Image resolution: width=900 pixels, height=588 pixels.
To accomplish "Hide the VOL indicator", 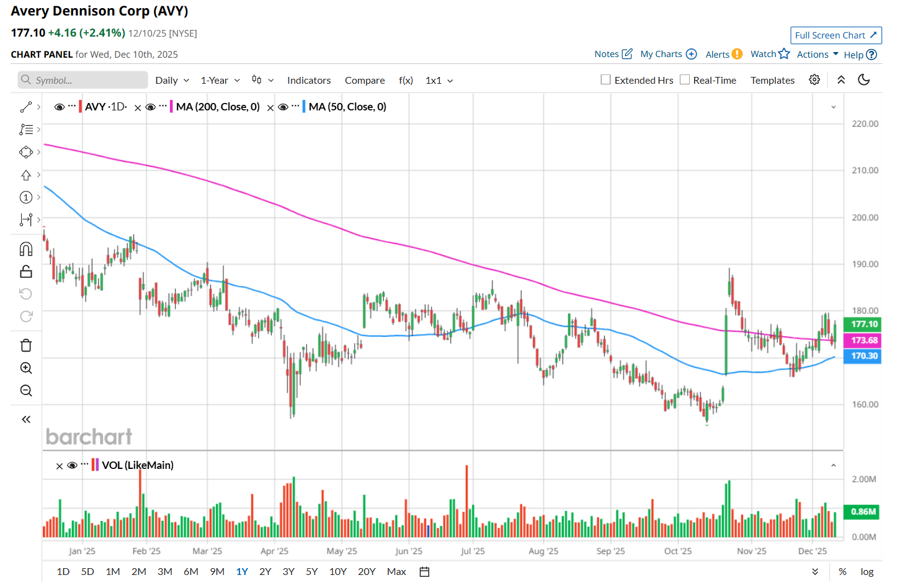I will [72, 465].
